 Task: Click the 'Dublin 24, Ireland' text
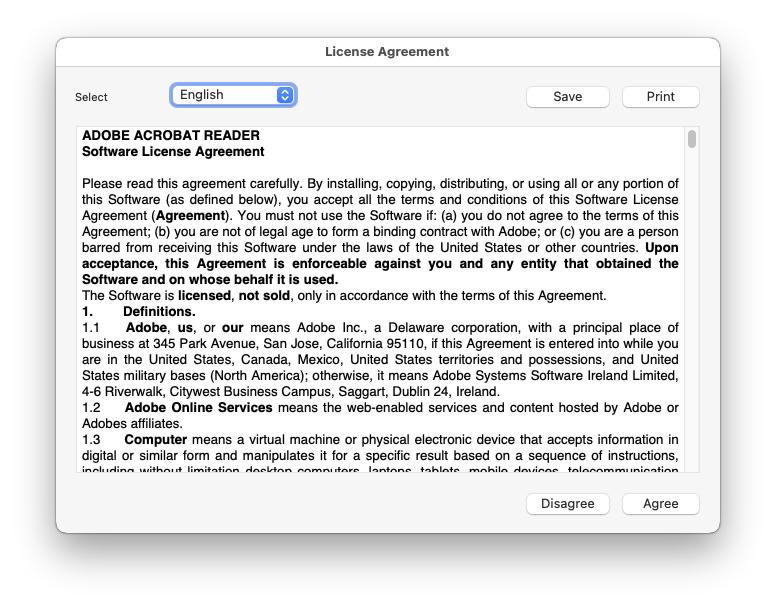[x=445, y=392]
